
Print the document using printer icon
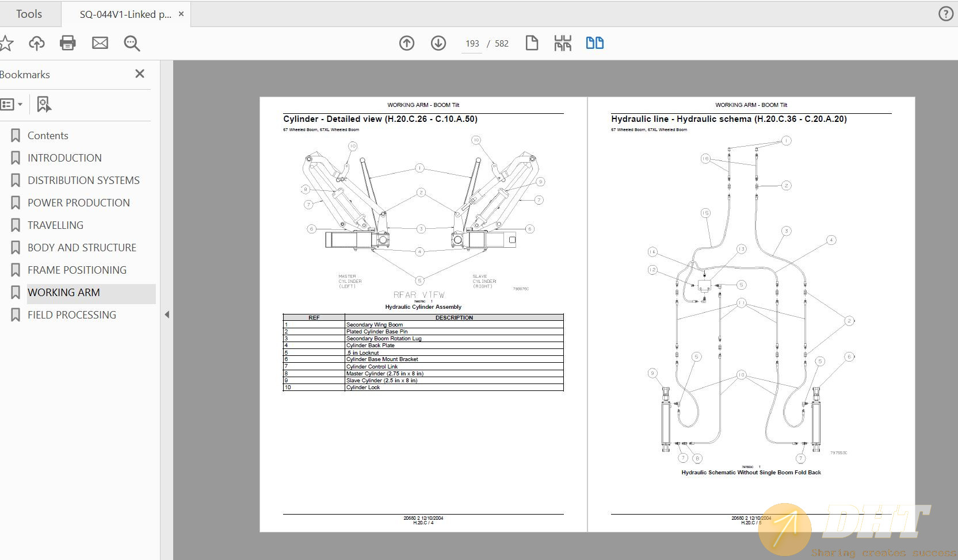[68, 43]
